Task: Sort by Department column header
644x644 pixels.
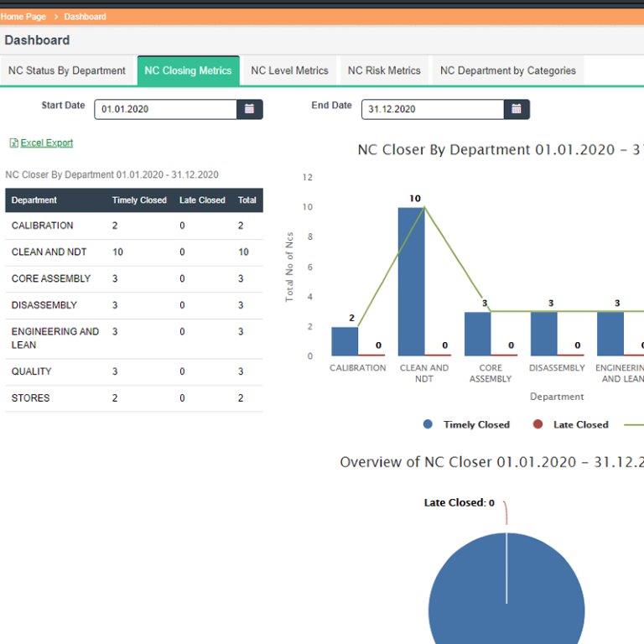Action: tap(34, 200)
